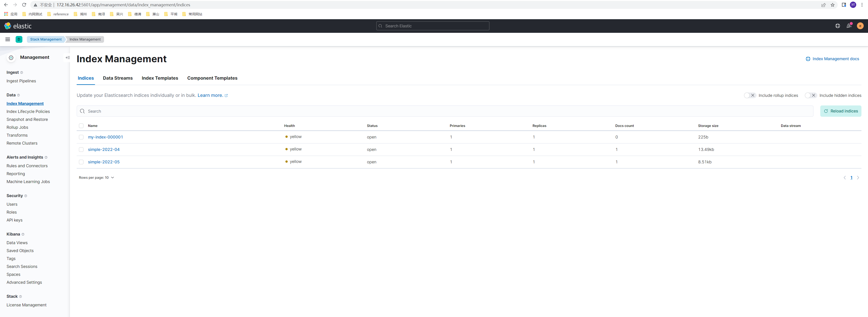The image size is (868, 317).
Task: Switch to the Data Streams tab
Action: tap(118, 78)
